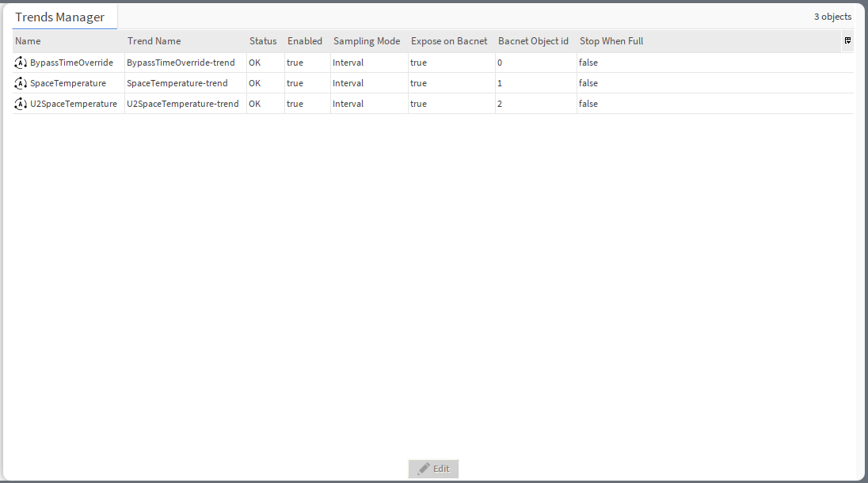868x483 pixels.
Task: Click the pencil Edit button
Action: (x=433, y=469)
